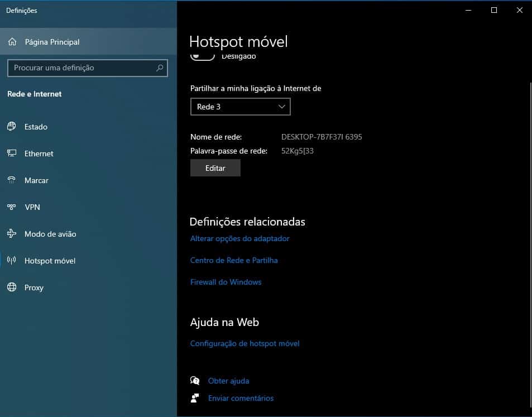Click the Hotspot móvel signal icon

point(12,261)
